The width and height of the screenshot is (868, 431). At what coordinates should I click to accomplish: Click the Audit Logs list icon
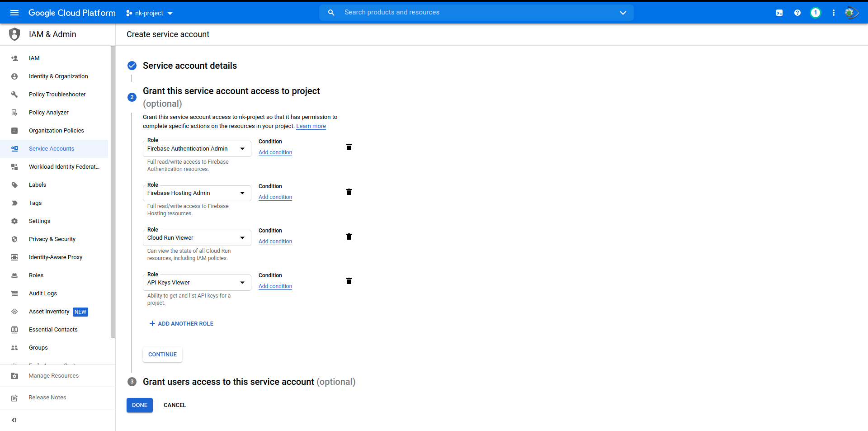(x=14, y=294)
